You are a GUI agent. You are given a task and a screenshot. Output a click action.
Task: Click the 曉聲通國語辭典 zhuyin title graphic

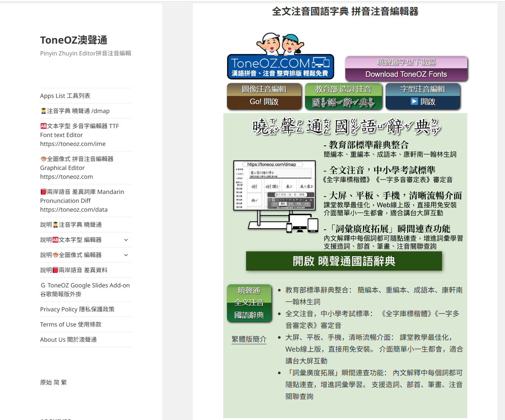pyautogui.click(x=347, y=126)
